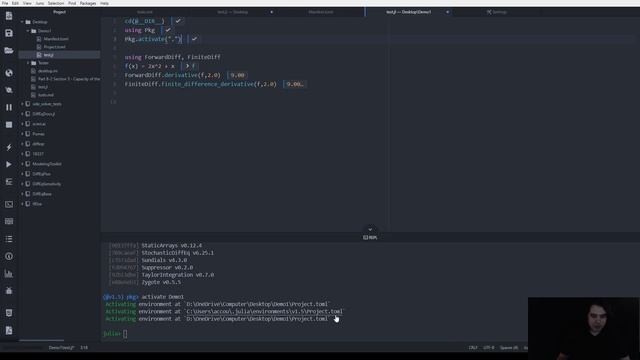Select the Project panel tab

(x=60, y=12)
